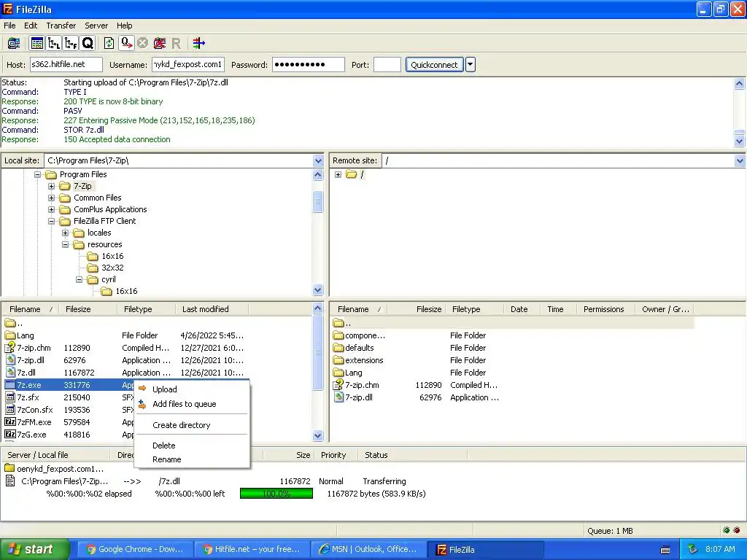The height and width of the screenshot is (560, 747).
Task: Open the Server menu
Action: [96, 26]
